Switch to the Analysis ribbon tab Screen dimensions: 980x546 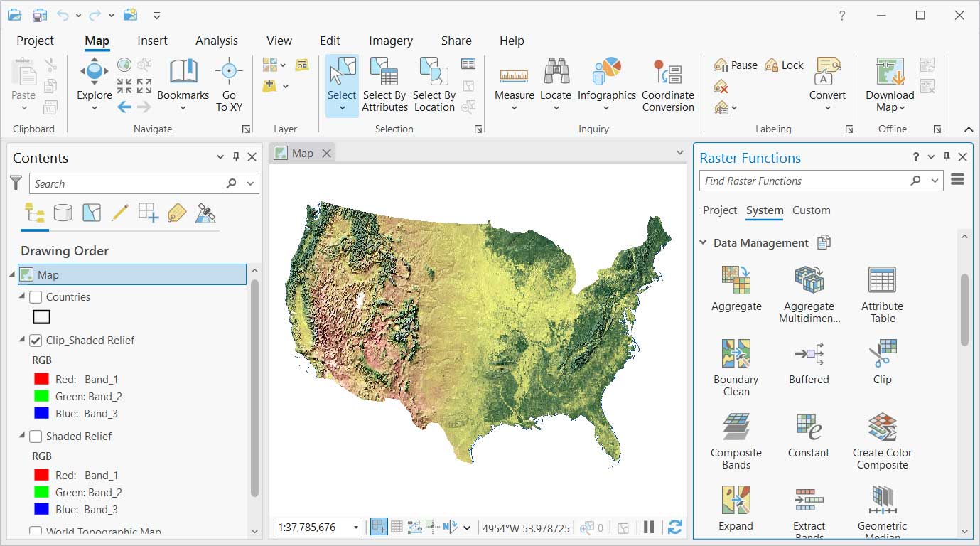217,41
